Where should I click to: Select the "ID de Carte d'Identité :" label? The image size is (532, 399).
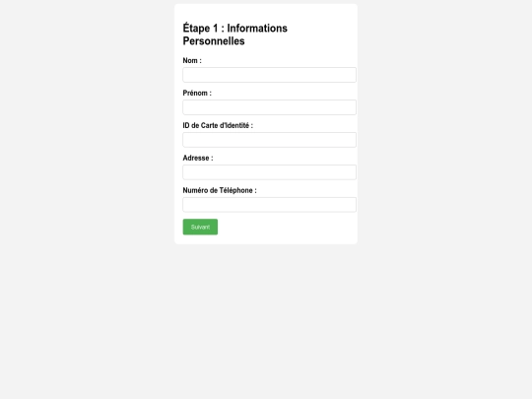(218, 125)
